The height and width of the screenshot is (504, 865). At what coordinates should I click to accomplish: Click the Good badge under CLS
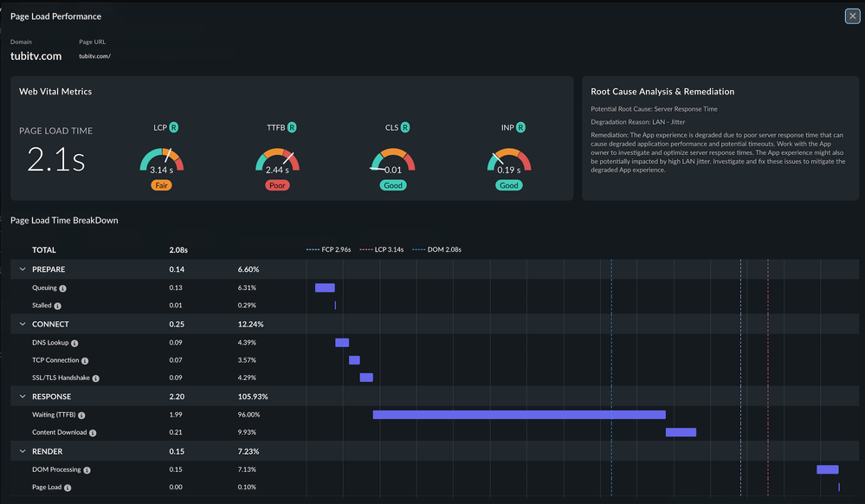click(393, 185)
